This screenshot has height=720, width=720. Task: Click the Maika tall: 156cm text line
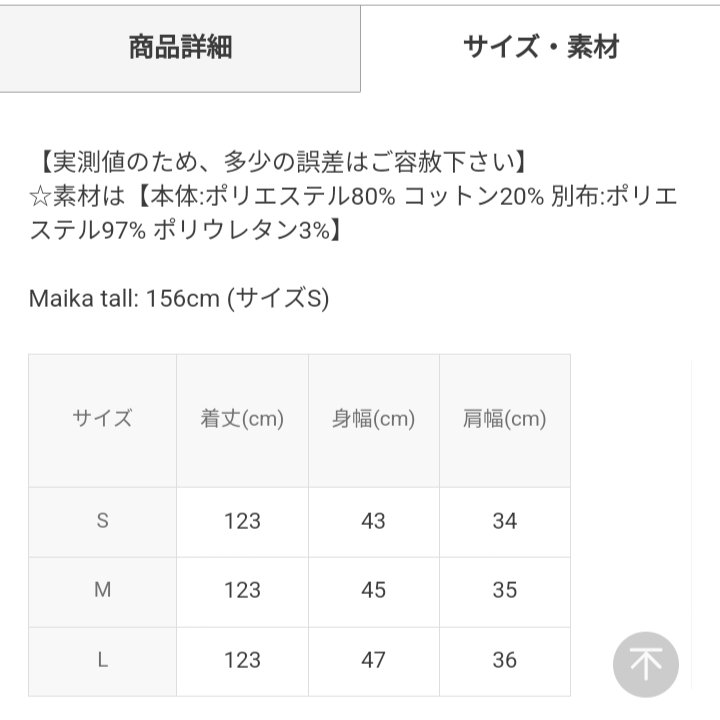click(x=179, y=298)
